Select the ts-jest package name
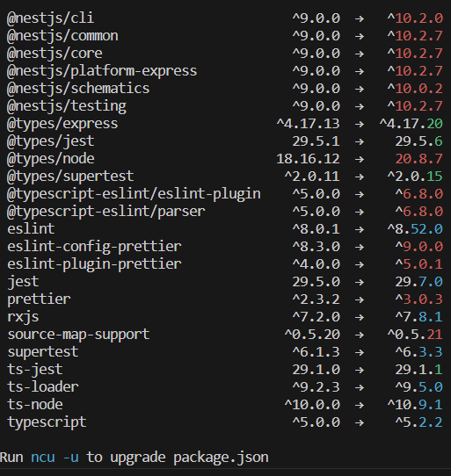Image resolution: width=451 pixels, height=476 pixels. (x=34, y=370)
